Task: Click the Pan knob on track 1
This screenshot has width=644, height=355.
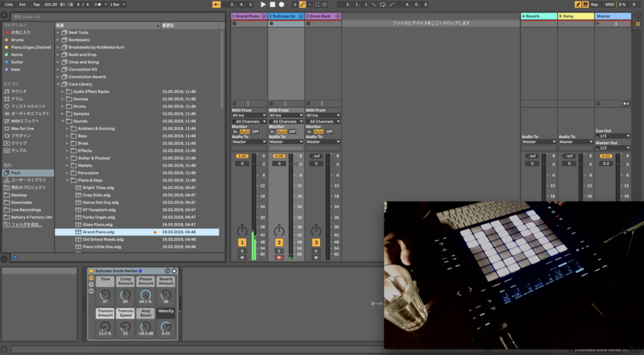Action: (x=241, y=231)
